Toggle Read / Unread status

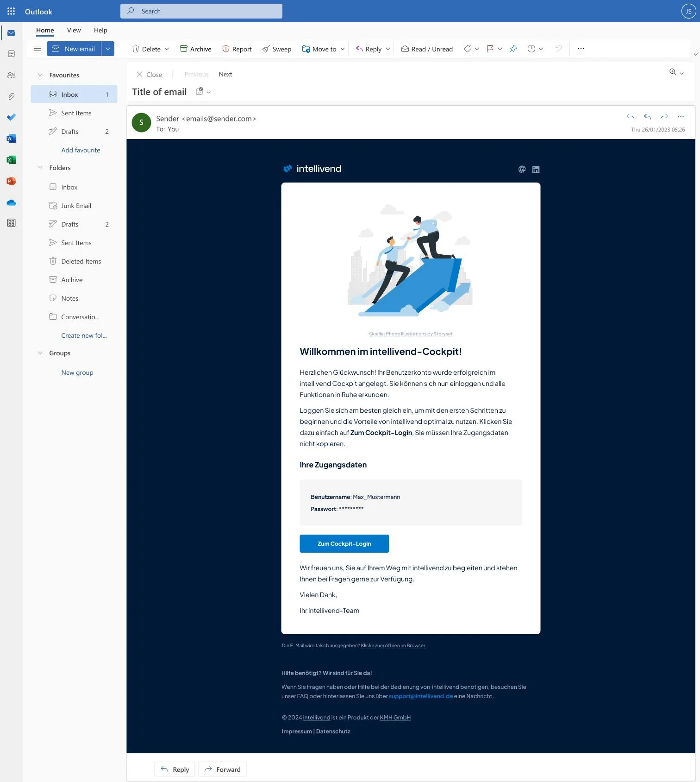pyautogui.click(x=427, y=49)
